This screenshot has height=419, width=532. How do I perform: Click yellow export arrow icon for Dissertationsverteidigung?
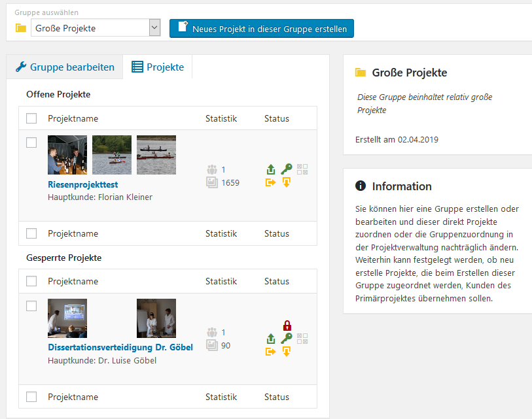point(271,352)
